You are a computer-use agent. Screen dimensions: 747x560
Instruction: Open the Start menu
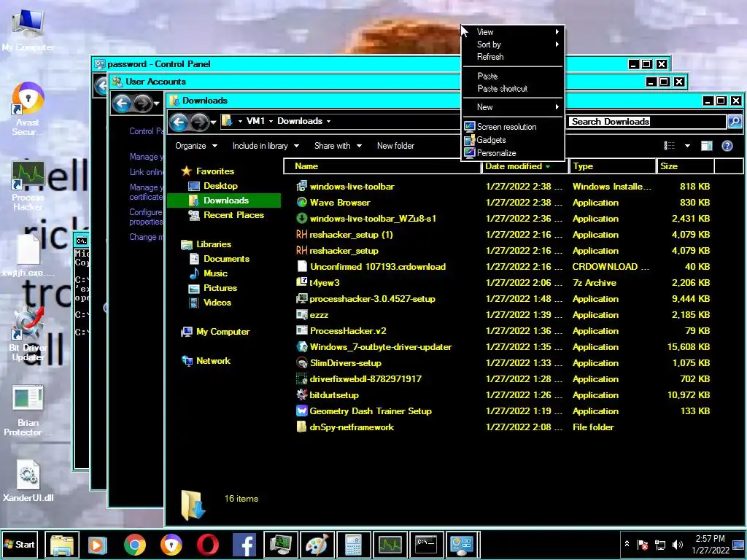[20, 544]
